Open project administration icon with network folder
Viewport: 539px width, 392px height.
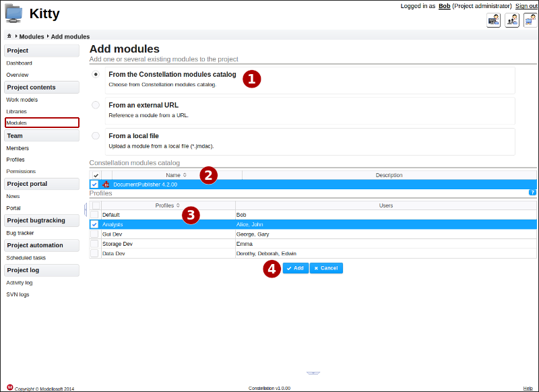click(530, 20)
